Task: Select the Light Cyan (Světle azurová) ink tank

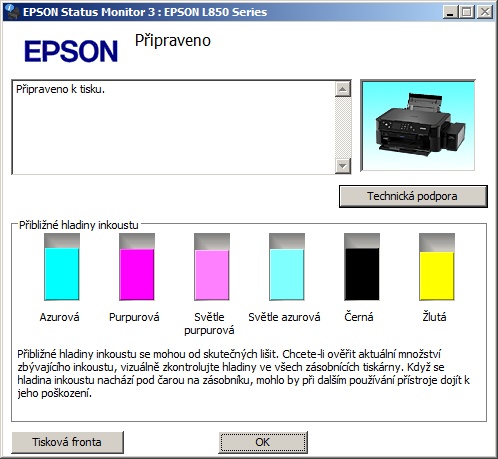Action: (287, 267)
